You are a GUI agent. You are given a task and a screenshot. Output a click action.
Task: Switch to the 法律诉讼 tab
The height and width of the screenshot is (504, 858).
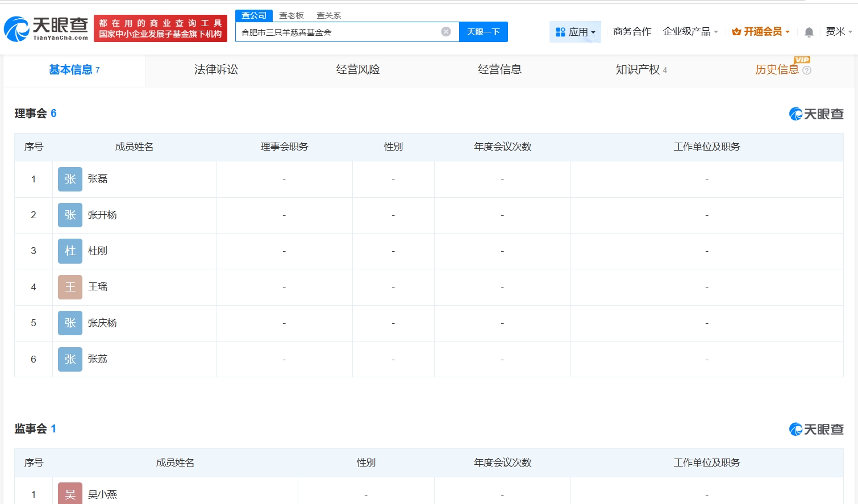(216, 70)
